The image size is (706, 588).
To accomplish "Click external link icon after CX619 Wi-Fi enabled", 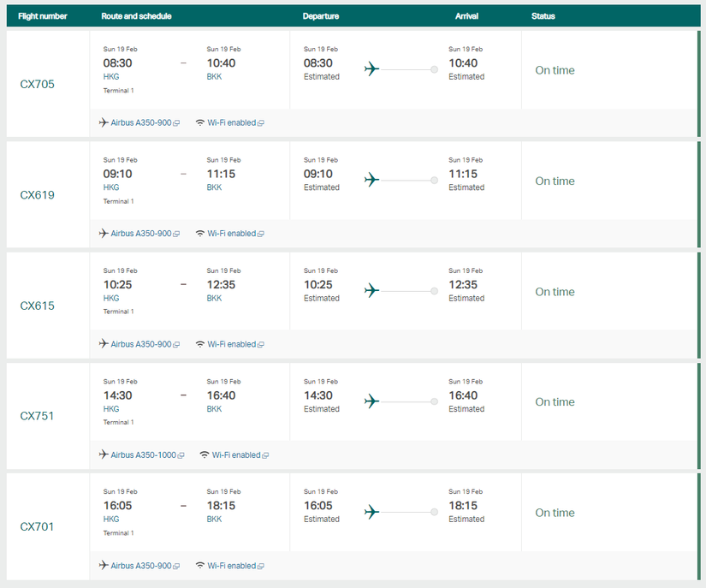I will click(261, 234).
